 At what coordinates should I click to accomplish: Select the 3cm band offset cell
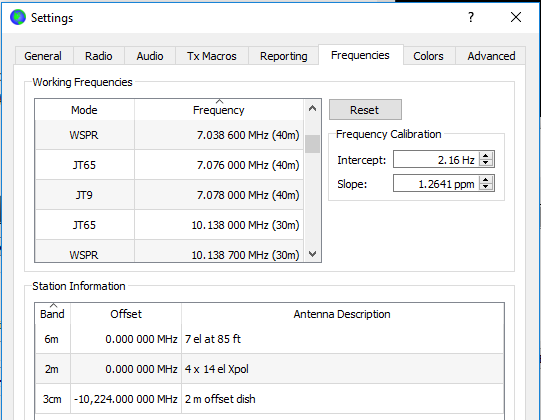[x=126, y=399]
